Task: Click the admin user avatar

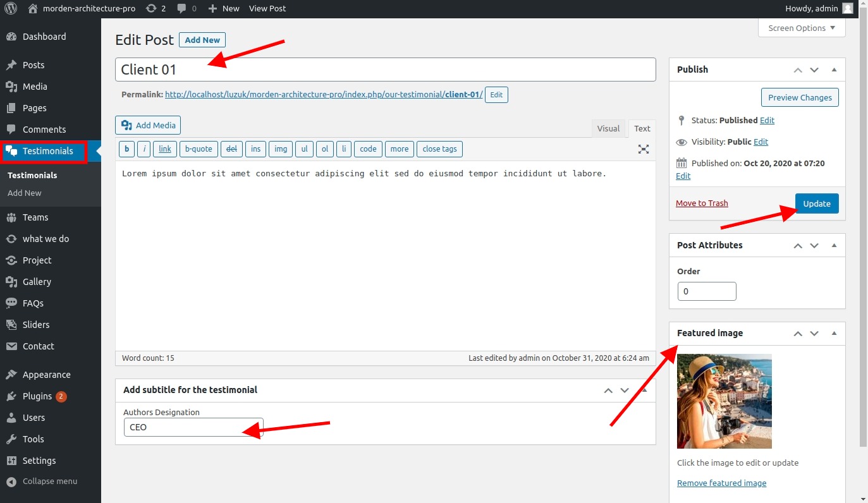Action: pyautogui.click(x=848, y=8)
